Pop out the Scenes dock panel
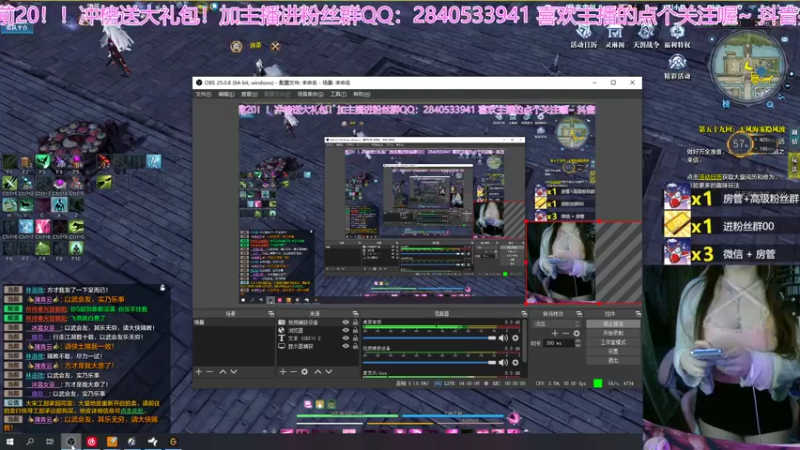Image resolution: width=800 pixels, height=450 pixels. (271, 314)
